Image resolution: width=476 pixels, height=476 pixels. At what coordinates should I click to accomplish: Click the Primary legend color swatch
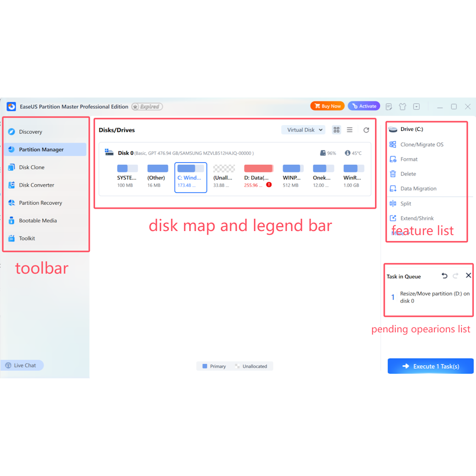tap(205, 366)
